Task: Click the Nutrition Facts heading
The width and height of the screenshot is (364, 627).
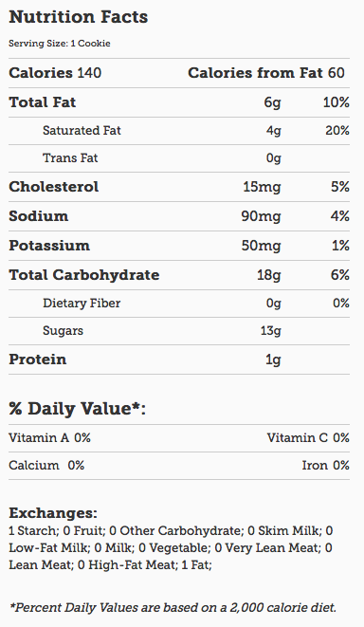Action: point(79,17)
